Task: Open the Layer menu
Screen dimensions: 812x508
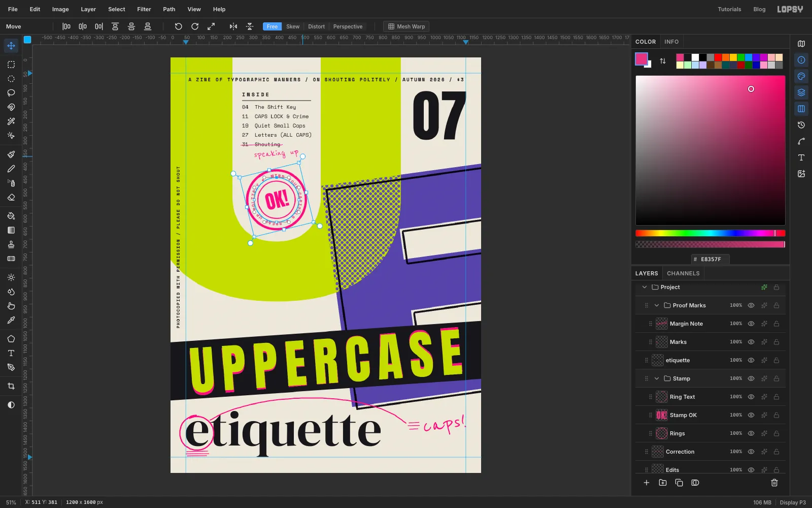Action: click(88, 9)
